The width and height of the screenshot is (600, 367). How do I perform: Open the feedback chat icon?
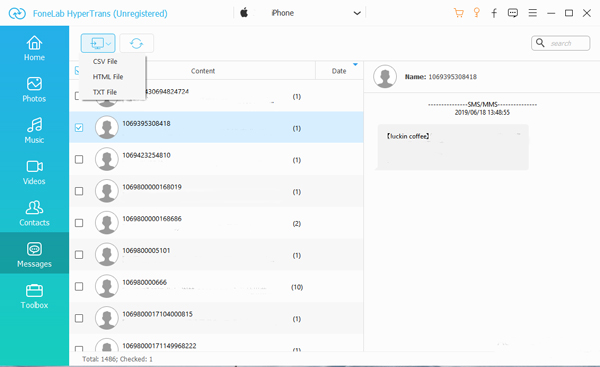[x=513, y=13]
